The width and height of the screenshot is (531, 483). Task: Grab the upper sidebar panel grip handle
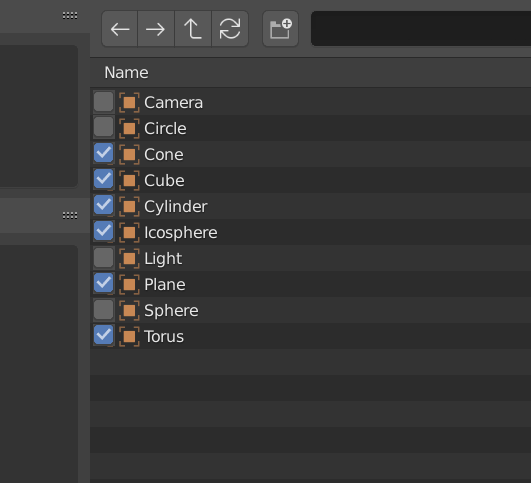pos(70,16)
